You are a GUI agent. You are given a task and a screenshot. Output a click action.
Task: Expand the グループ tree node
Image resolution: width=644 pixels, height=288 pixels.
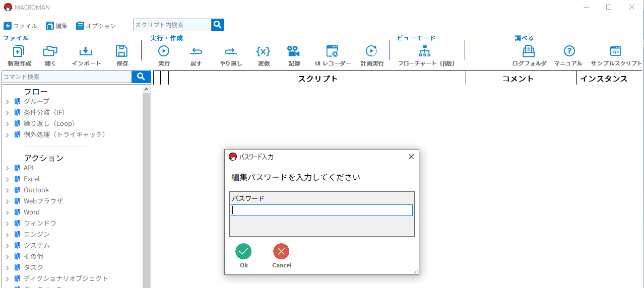pyautogui.click(x=8, y=102)
